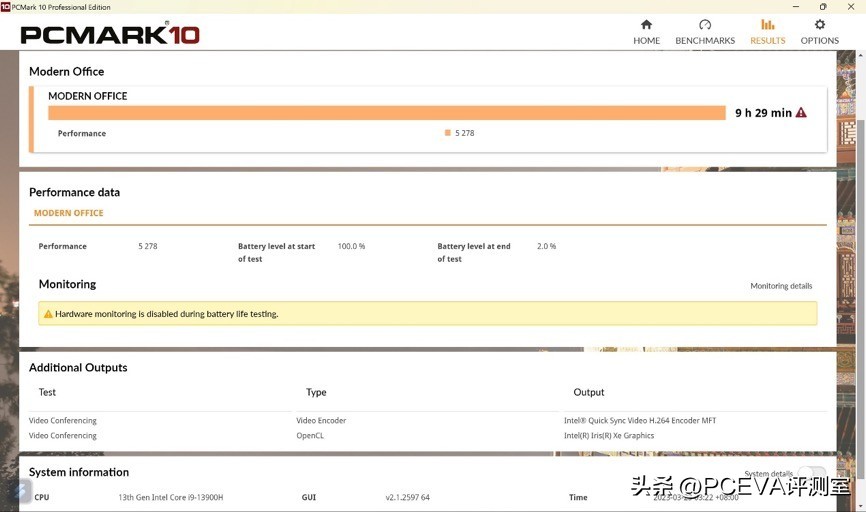Click the System information heading
Screen dimensions: 866x512
(x=79, y=472)
